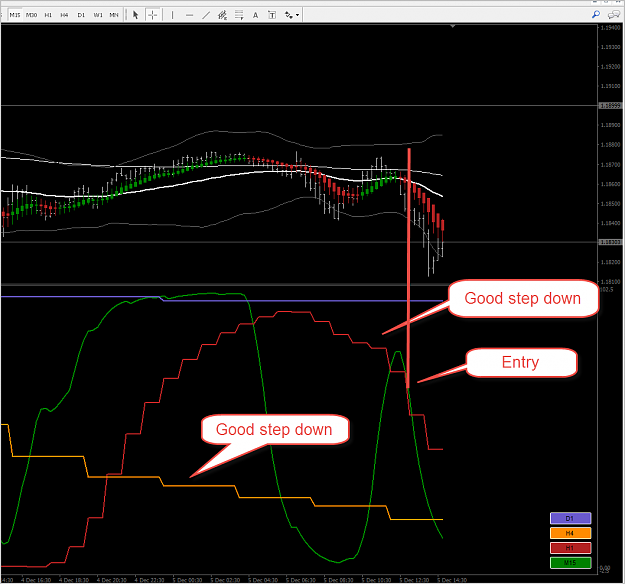Click the H4 legend button
The width and height of the screenshot is (625, 584).
pyautogui.click(x=570, y=533)
